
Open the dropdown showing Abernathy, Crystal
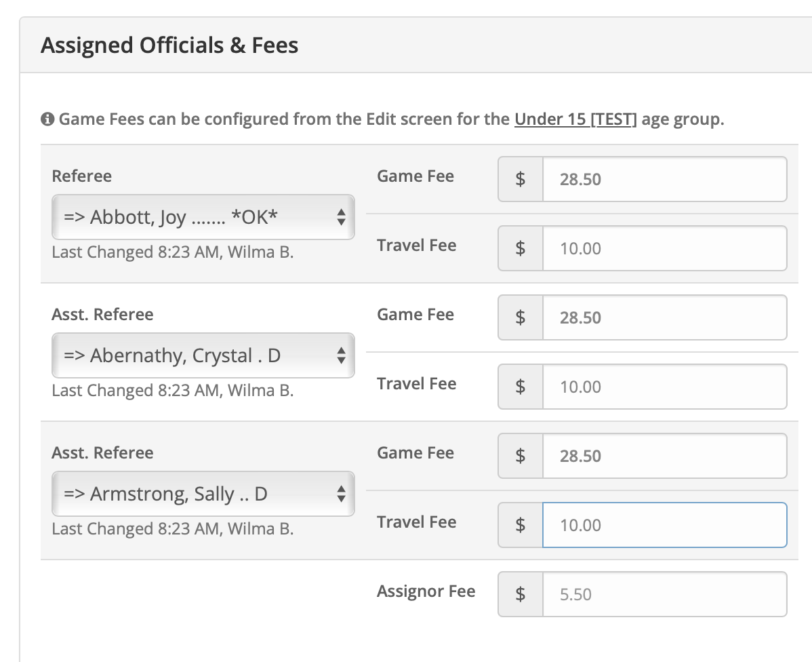(x=203, y=355)
